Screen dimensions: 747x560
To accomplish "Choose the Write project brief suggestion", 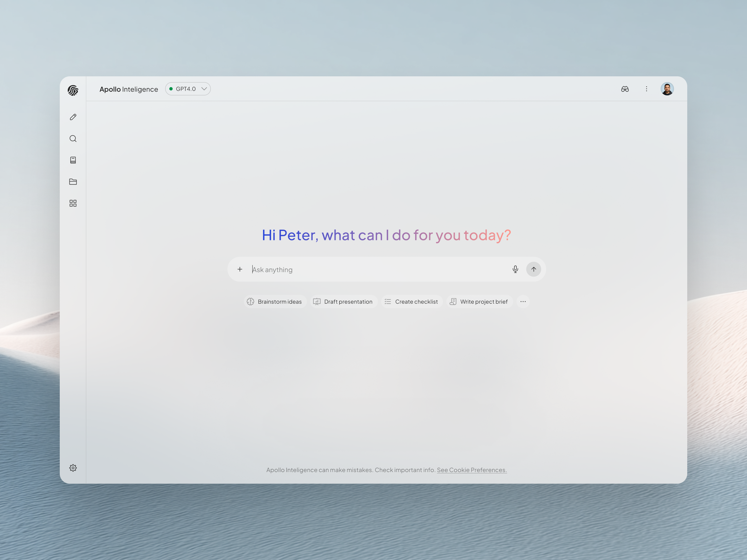I will 479,301.
